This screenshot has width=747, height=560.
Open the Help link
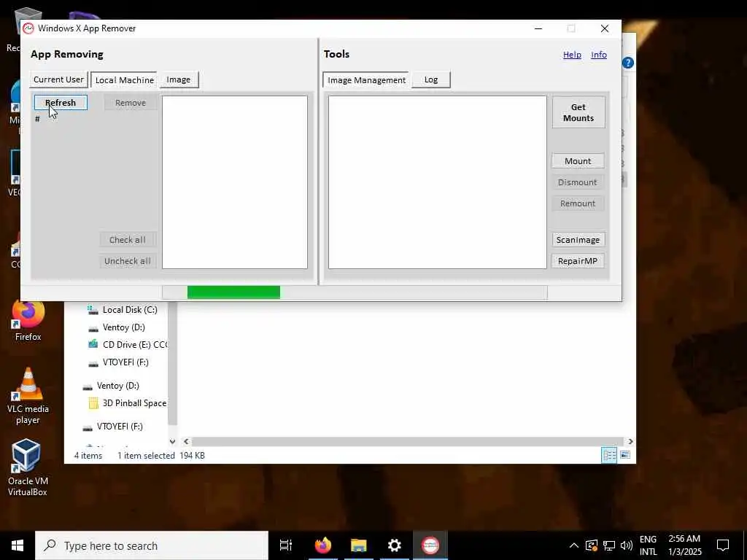572,55
